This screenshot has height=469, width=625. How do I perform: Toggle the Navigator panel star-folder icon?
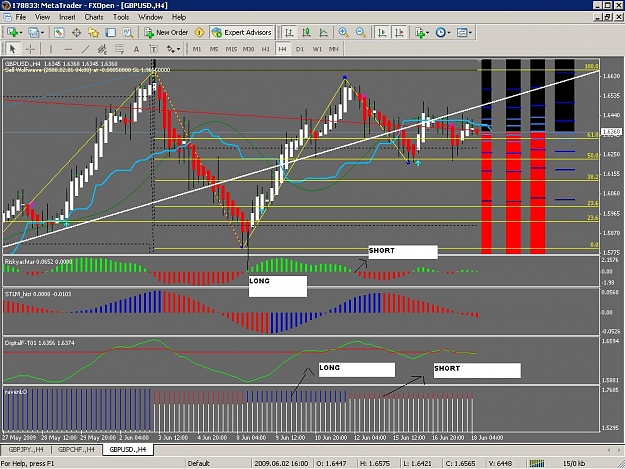[x=93, y=33]
